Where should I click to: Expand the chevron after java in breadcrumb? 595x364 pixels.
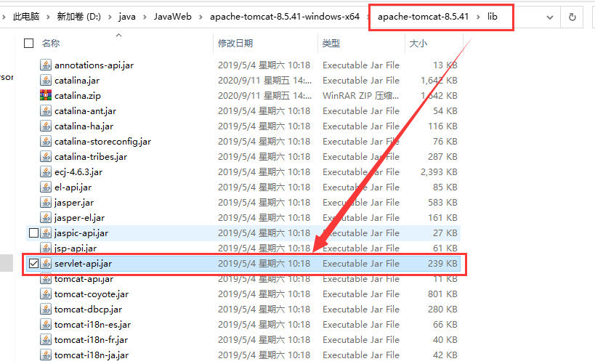pyautogui.click(x=145, y=17)
